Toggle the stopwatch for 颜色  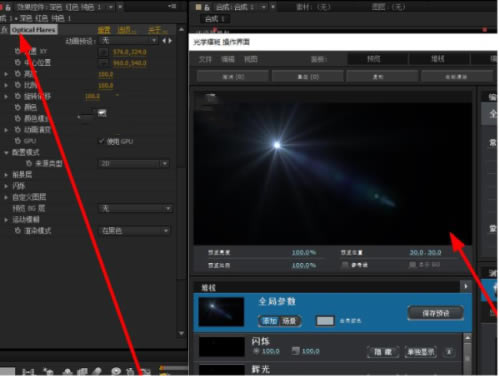(x=18, y=107)
